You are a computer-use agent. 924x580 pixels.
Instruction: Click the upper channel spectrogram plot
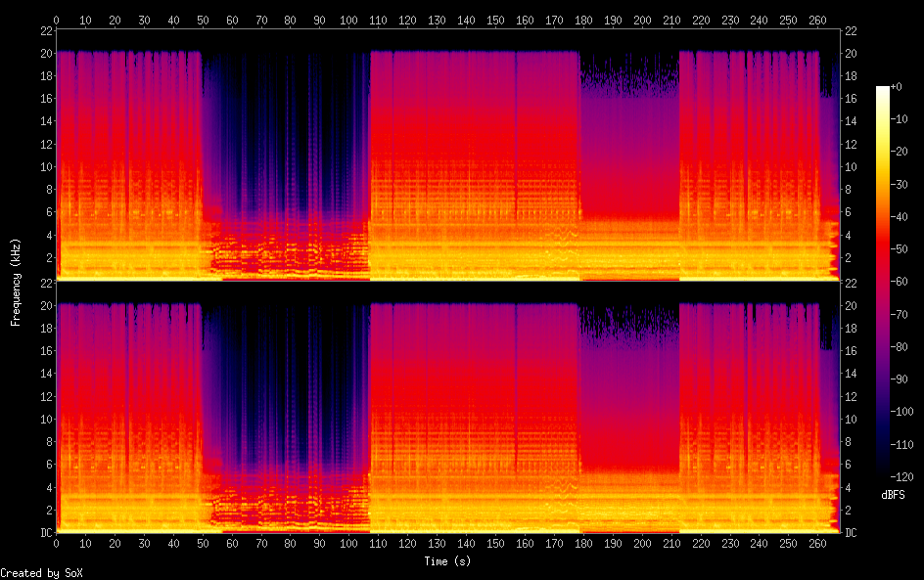coord(448,156)
